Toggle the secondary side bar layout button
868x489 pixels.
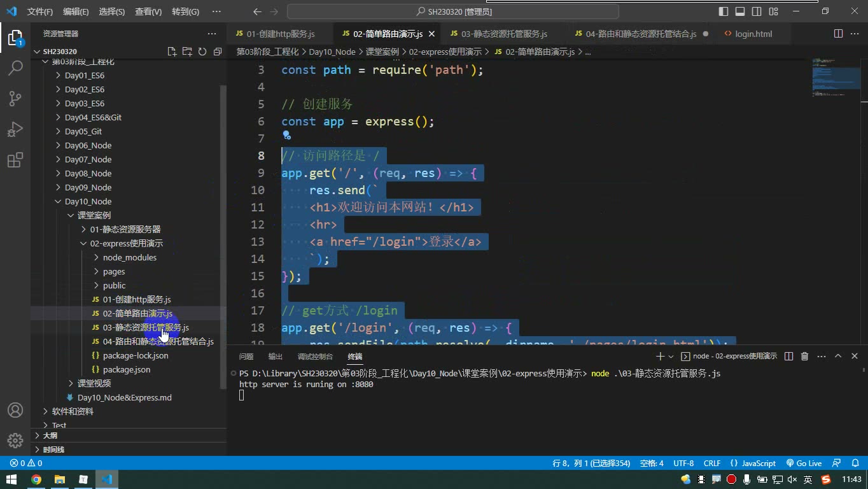[x=757, y=11]
